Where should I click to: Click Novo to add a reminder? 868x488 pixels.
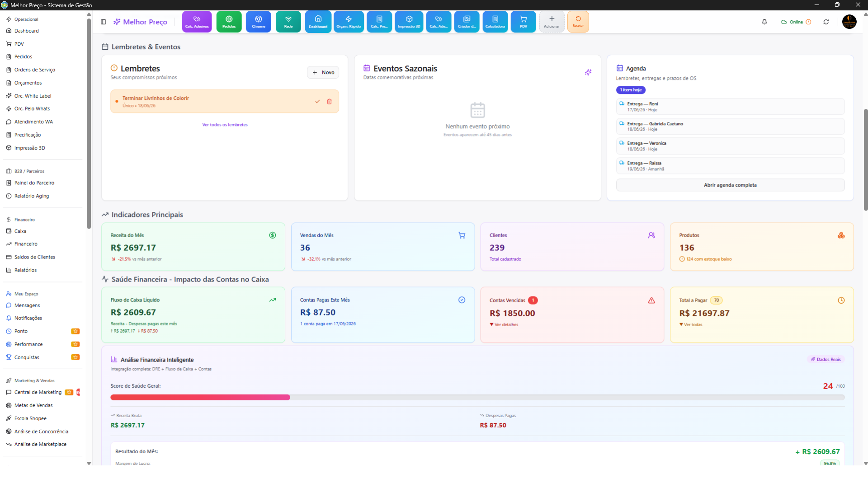pyautogui.click(x=323, y=72)
